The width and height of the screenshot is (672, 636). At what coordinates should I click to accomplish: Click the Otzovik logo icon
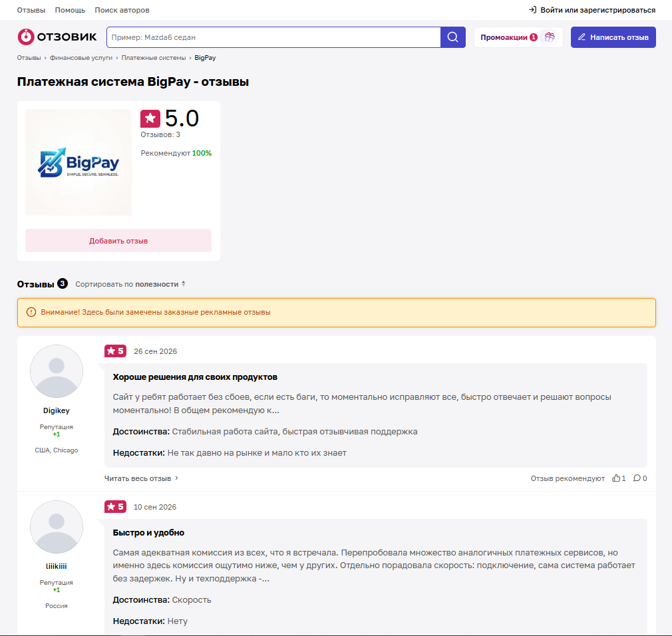coord(26,37)
